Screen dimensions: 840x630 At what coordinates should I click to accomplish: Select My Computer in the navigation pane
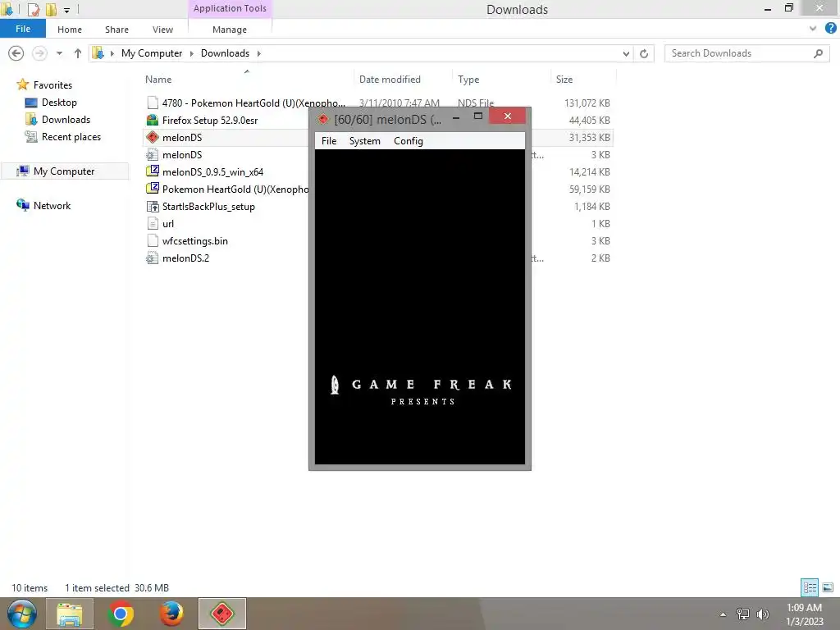tap(64, 171)
